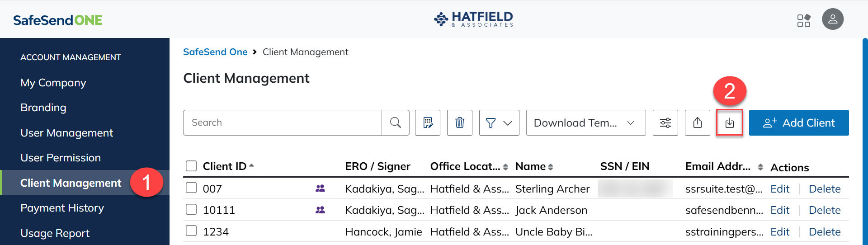The height and width of the screenshot is (245, 868).
Task: Select all clients header checkbox
Action: click(191, 166)
